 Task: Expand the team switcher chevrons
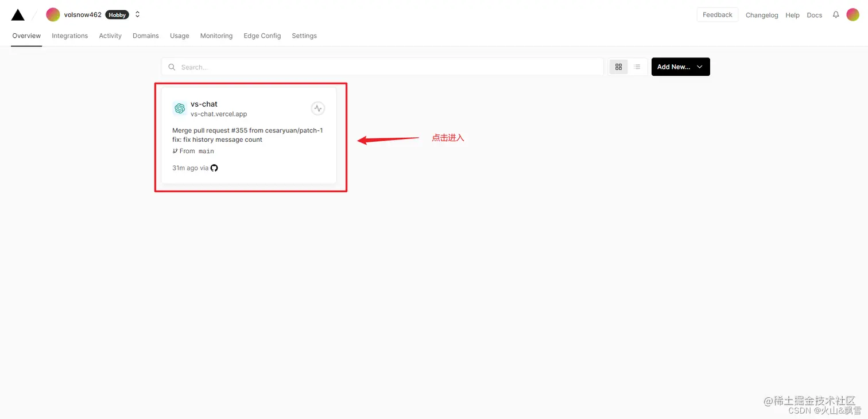[137, 15]
